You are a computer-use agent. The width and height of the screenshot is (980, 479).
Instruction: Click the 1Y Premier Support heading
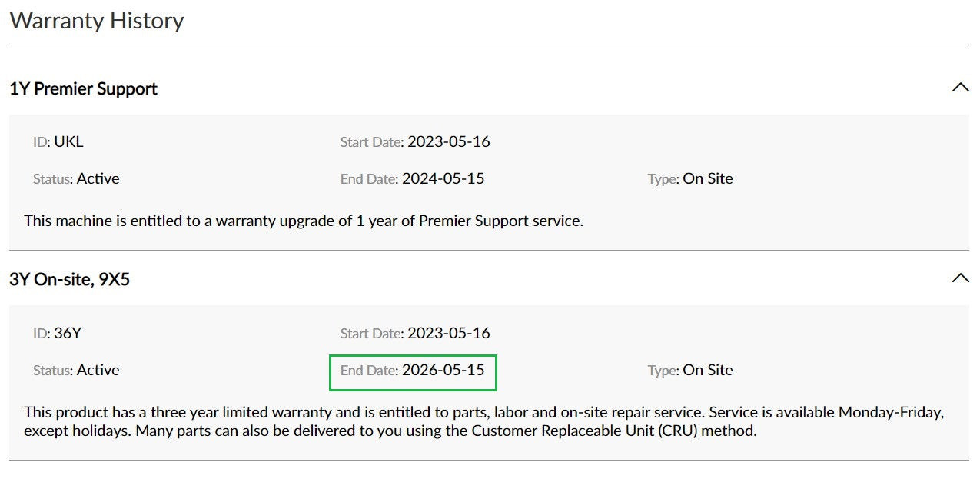click(83, 88)
